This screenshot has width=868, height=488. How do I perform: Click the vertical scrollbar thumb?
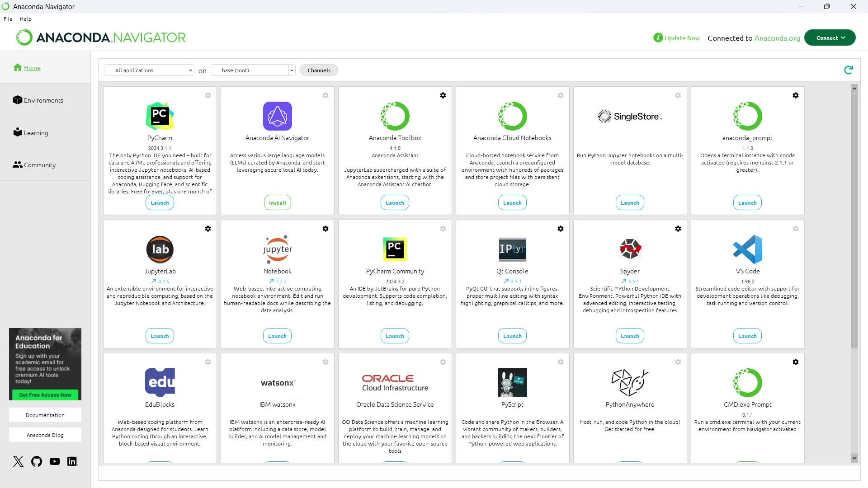(x=854, y=221)
